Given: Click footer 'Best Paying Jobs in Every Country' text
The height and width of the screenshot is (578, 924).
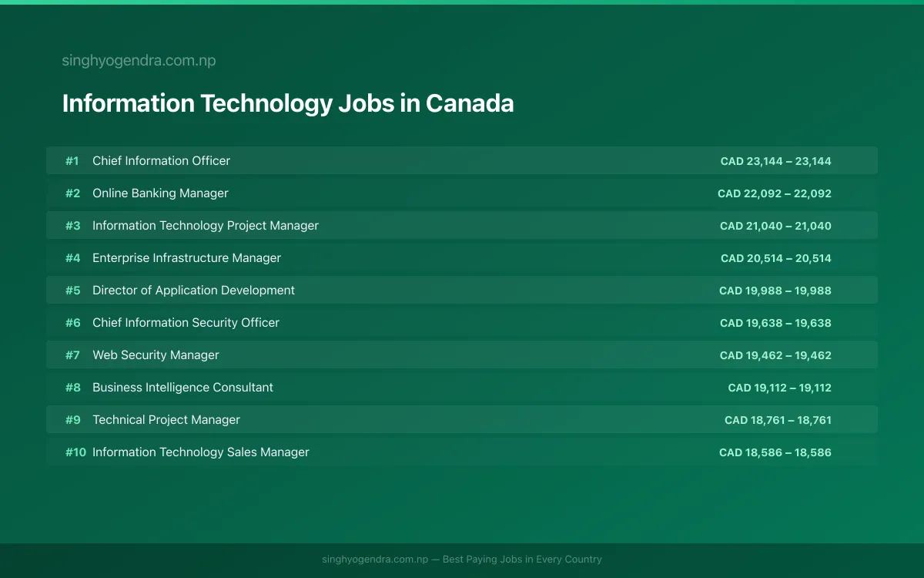Looking at the screenshot, I should pos(522,560).
